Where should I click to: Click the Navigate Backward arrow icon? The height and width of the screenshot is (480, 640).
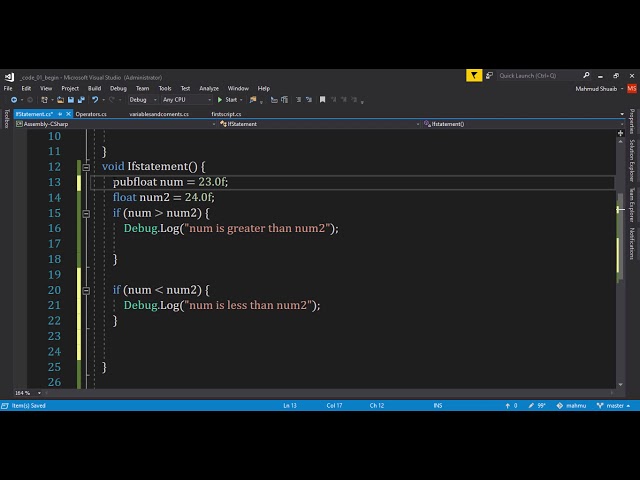point(14,100)
